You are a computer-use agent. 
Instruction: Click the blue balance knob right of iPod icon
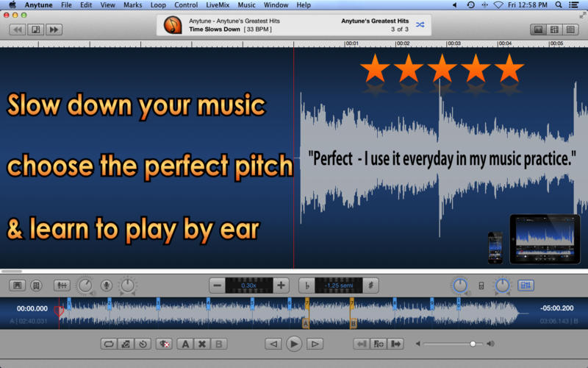tap(503, 286)
